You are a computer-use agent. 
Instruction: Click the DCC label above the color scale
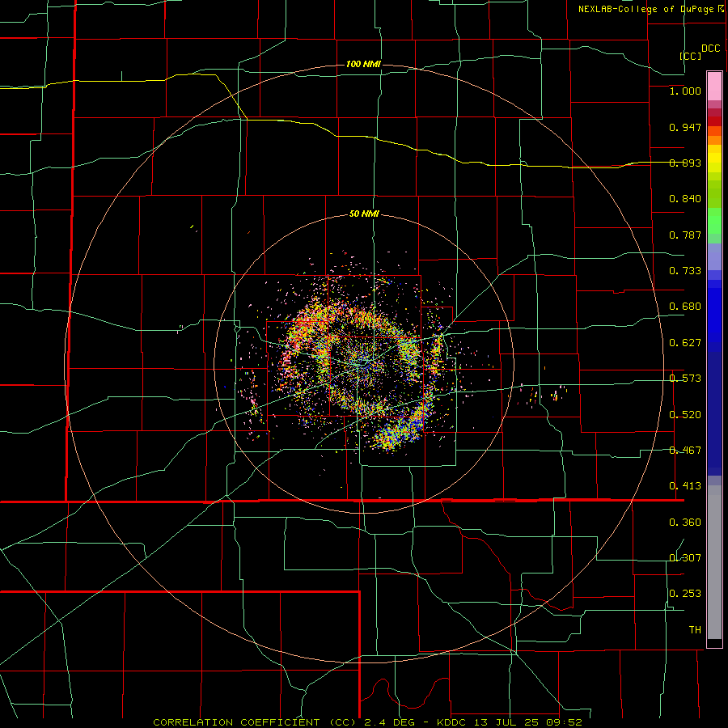click(711, 49)
